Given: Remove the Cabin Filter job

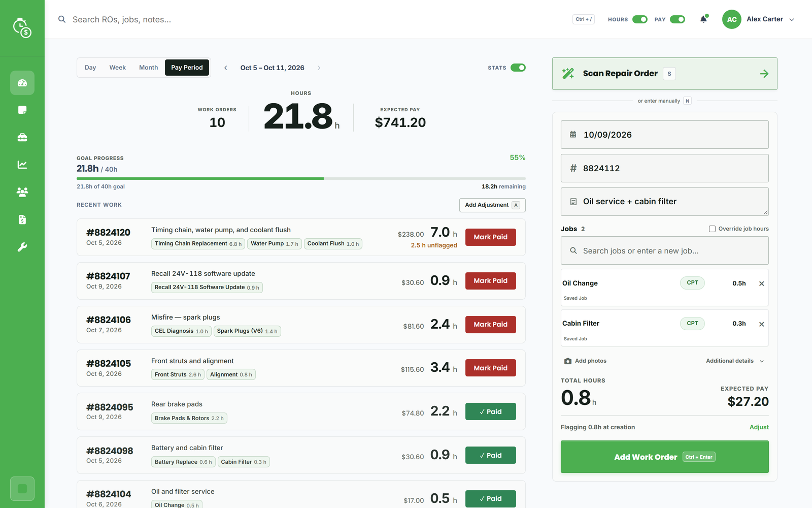Looking at the screenshot, I should (762, 324).
